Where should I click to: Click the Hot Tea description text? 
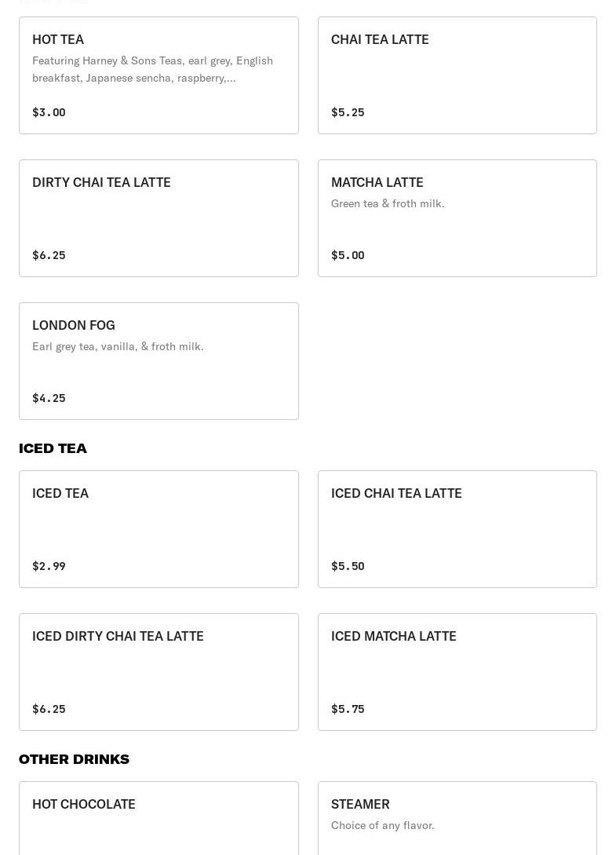click(x=152, y=69)
